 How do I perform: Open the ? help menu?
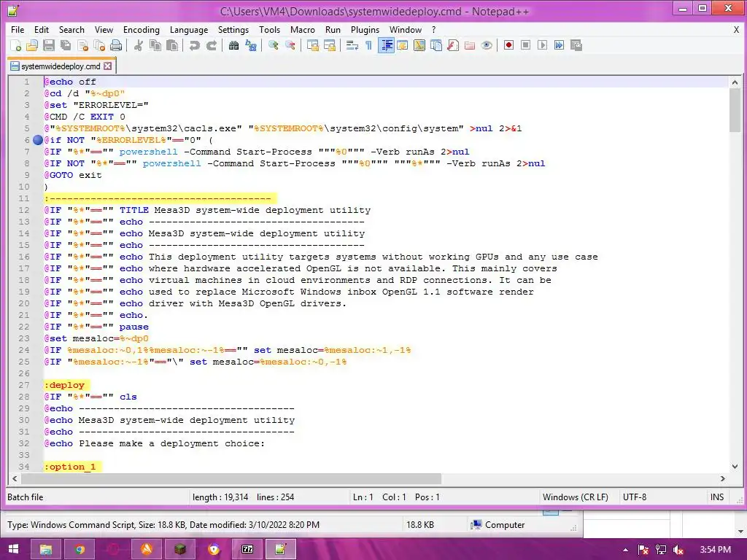click(433, 29)
